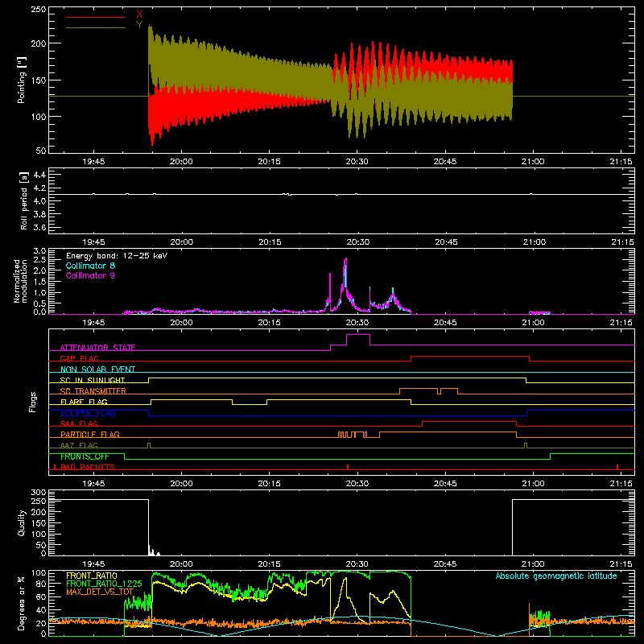Image resolution: width=644 pixels, height=644 pixels.
Task: Click the green FRONTS_OFF label
Action: (x=85, y=456)
